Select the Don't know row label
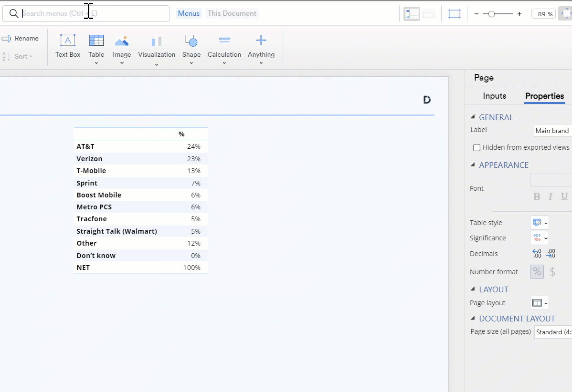The image size is (572, 392). click(x=96, y=256)
